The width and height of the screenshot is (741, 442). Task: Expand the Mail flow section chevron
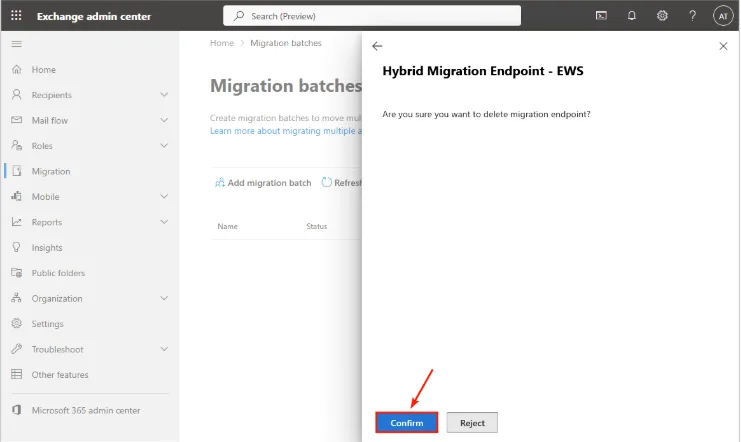point(164,120)
